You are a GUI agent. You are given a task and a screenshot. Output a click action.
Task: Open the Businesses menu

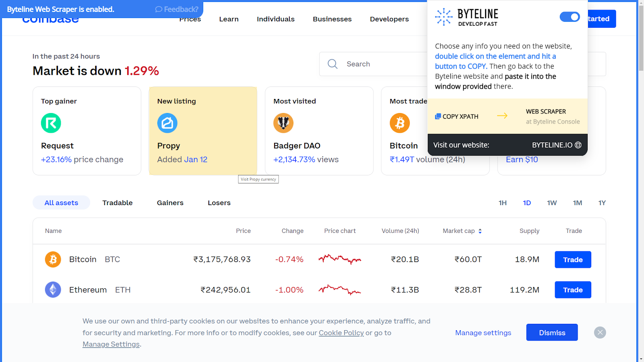[x=332, y=19]
